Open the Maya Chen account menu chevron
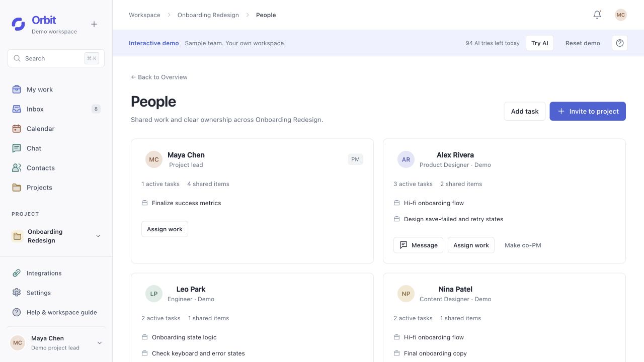The width and height of the screenshot is (644, 362). click(99, 343)
